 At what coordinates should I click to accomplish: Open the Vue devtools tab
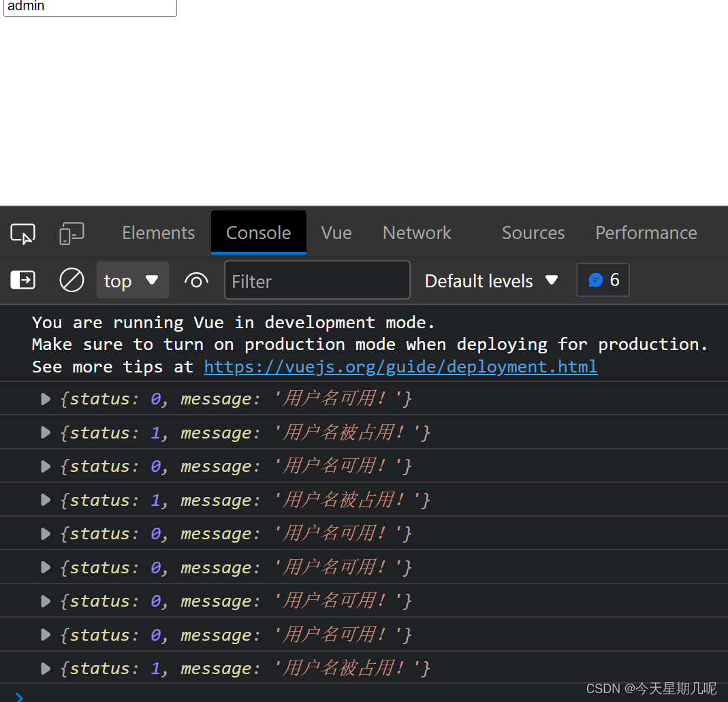coord(336,232)
